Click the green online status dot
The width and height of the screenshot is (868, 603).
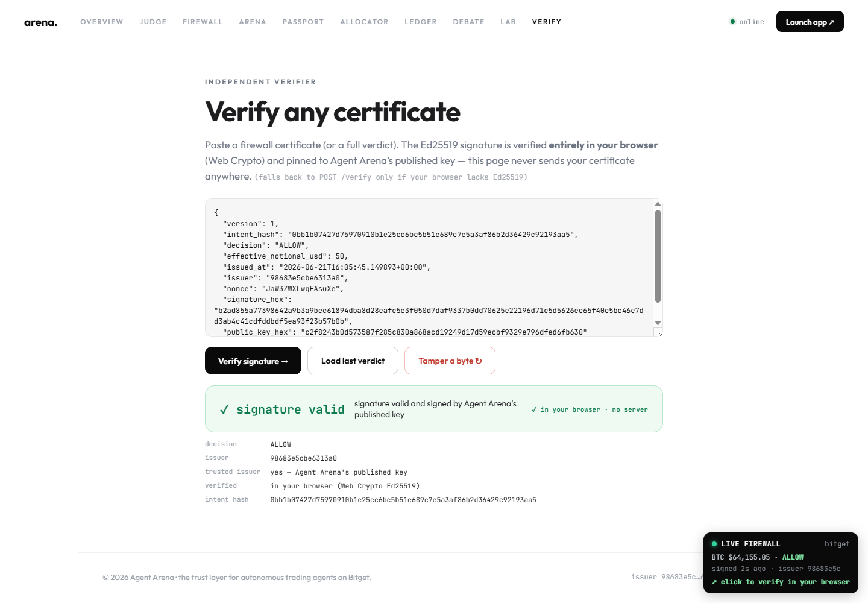coord(732,22)
